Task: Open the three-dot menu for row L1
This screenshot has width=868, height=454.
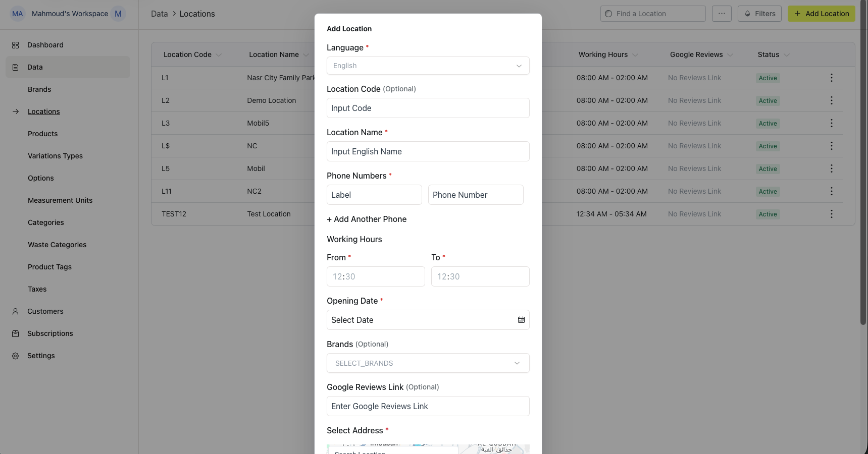Action: click(x=832, y=78)
